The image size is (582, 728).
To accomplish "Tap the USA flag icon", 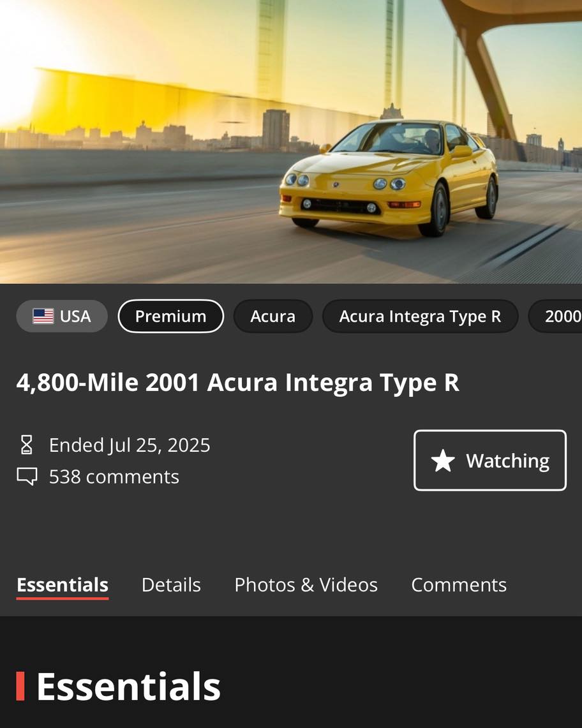I will [x=43, y=316].
